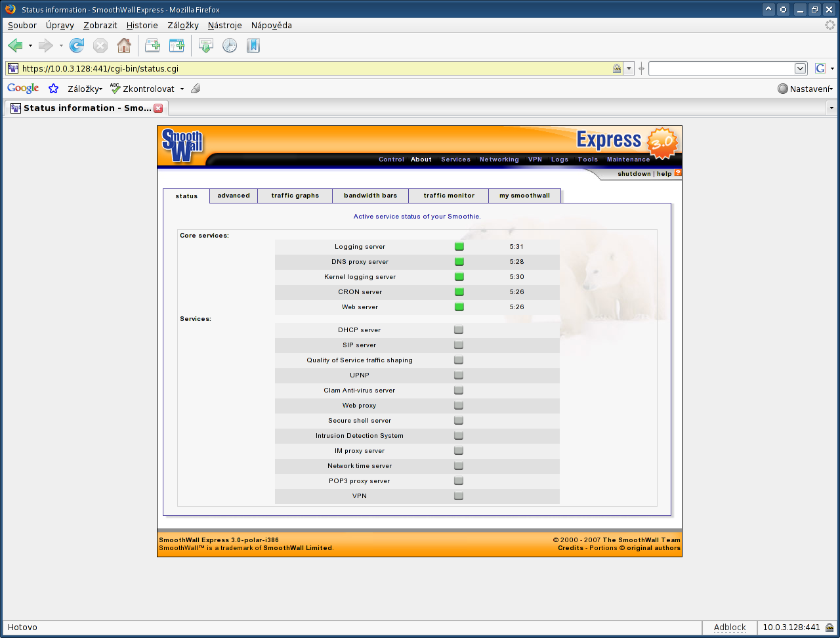Open the Nastavení settings dropdown

[805, 89]
